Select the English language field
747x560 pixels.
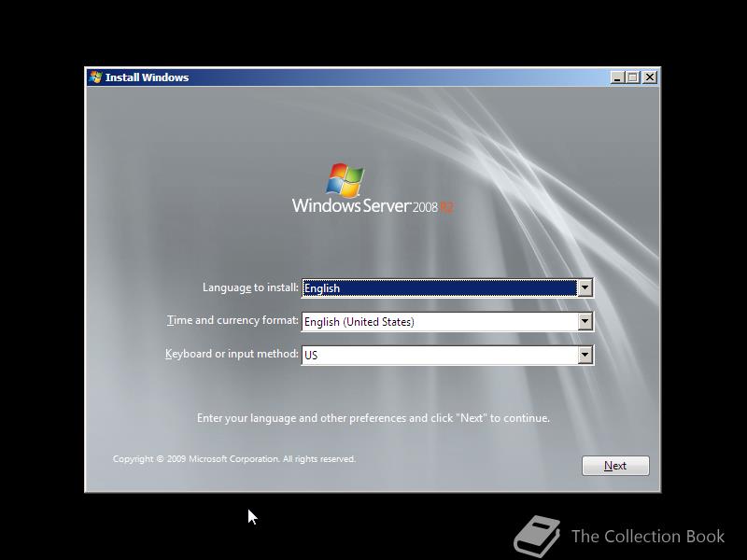[x=447, y=288]
